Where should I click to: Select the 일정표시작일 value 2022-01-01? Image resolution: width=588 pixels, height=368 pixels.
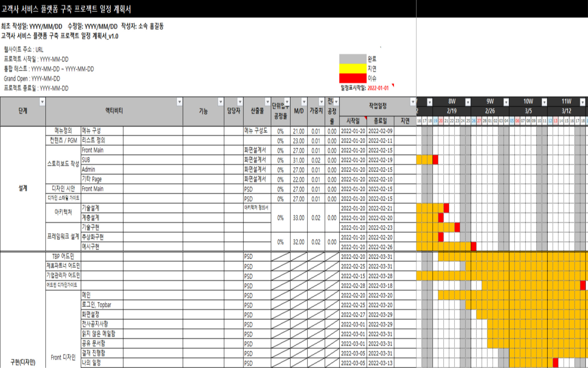tap(378, 88)
